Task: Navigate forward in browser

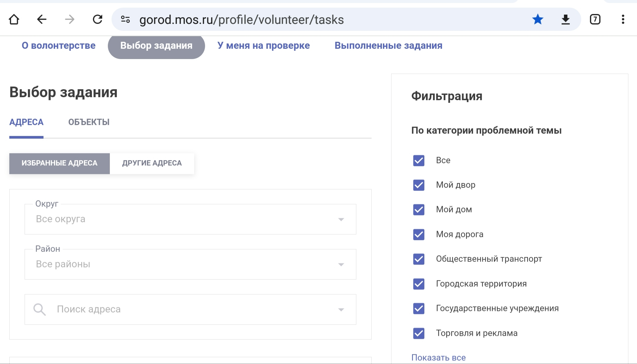Action: 70,20
